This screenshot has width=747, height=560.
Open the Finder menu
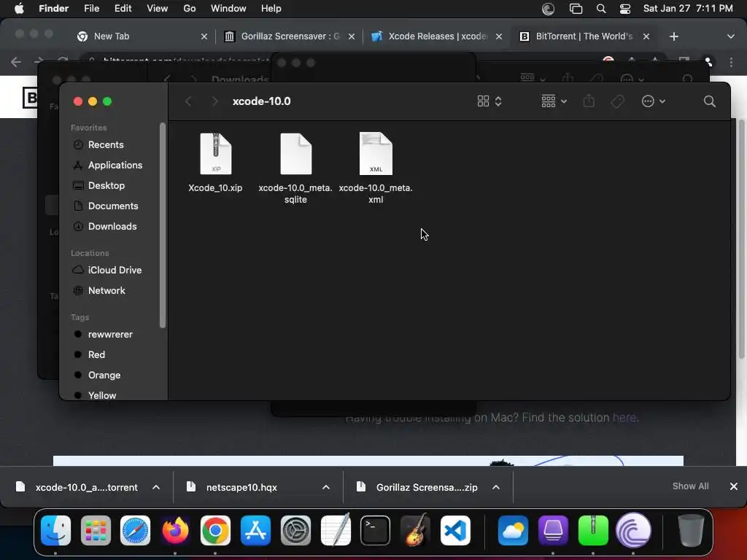point(53,9)
